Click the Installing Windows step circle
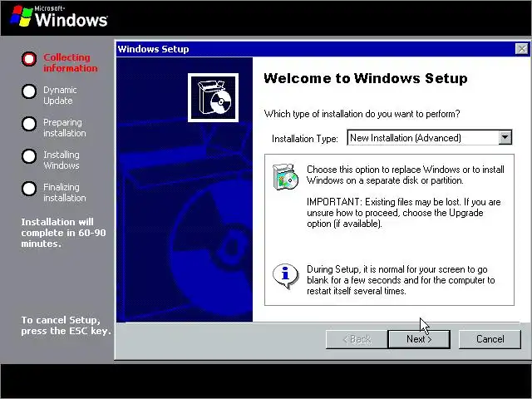Viewport: 532px width, 399px height. coord(29,156)
